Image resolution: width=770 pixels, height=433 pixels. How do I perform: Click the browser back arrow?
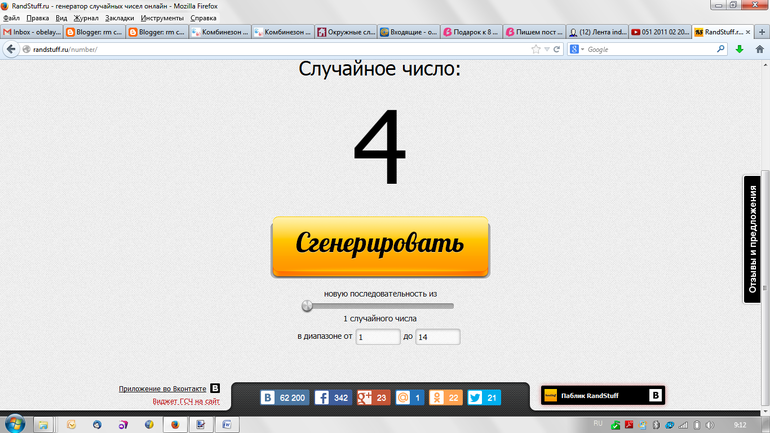11,49
